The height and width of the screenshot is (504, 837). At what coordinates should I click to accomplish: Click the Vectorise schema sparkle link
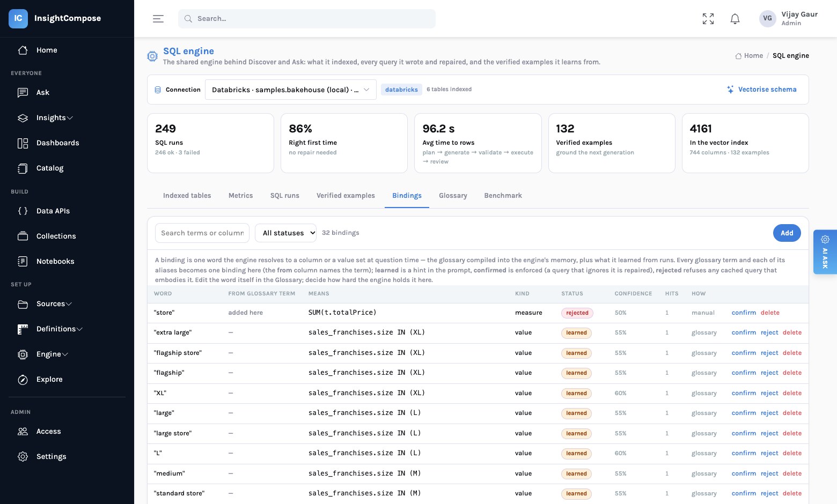(x=762, y=90)
